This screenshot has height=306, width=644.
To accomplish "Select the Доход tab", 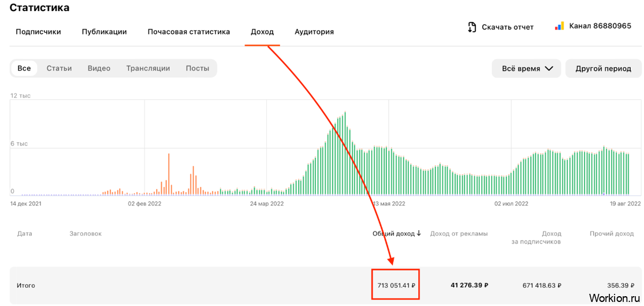I will (x=262, y=32).
